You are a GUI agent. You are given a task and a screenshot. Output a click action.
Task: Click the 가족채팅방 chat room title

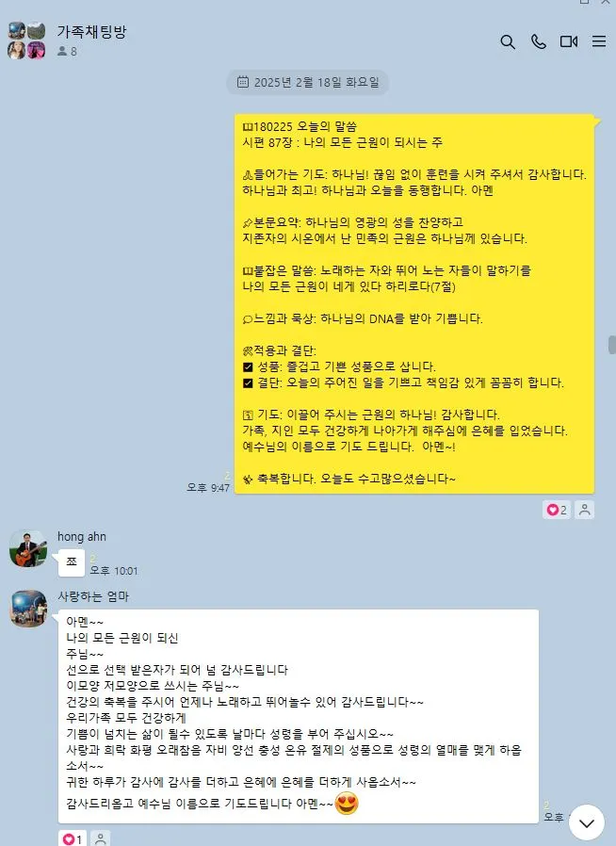pos(91,32)
